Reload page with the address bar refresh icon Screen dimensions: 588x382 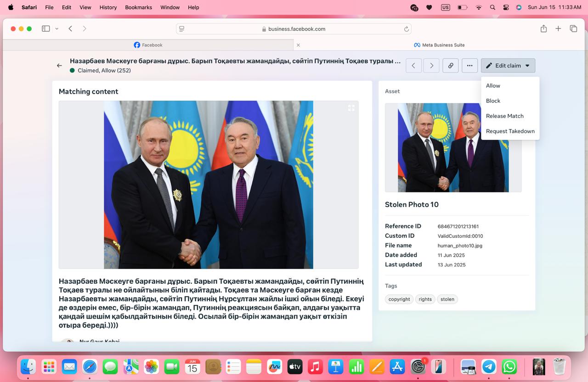(407, 29)
